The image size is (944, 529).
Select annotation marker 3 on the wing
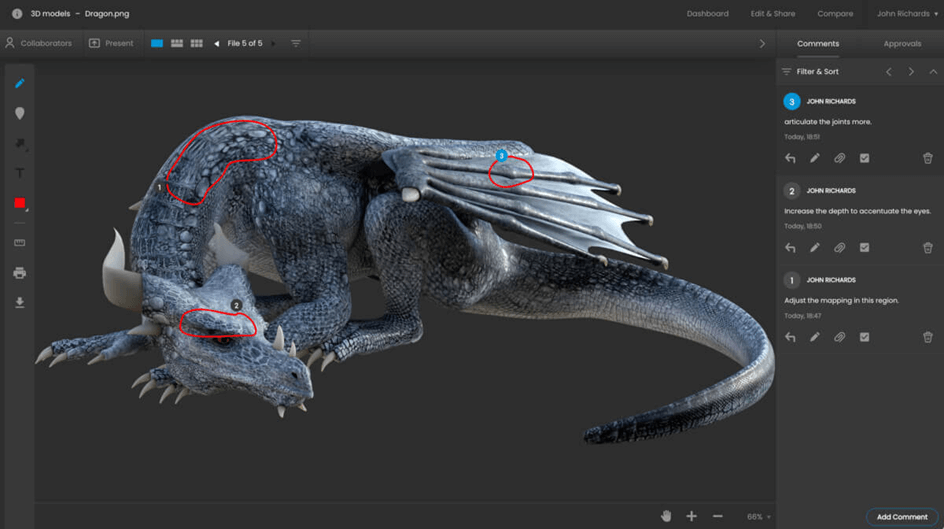pos(502,156)
